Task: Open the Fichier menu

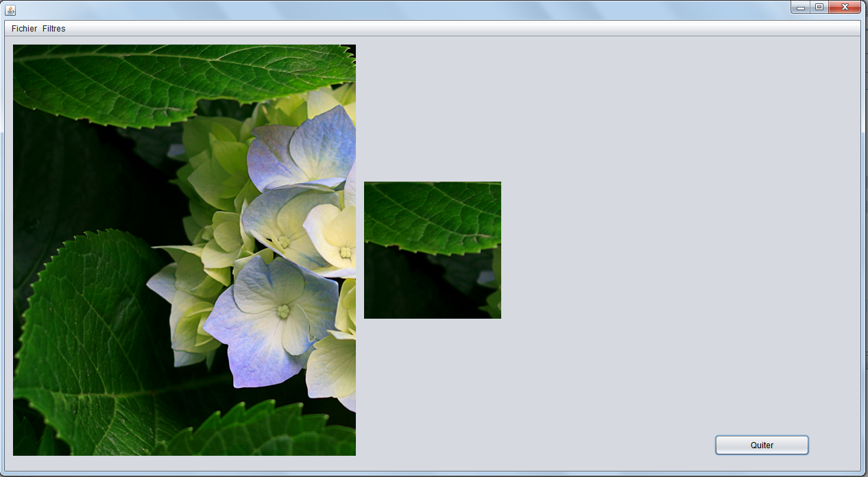Action: click(x=24, y=29)
